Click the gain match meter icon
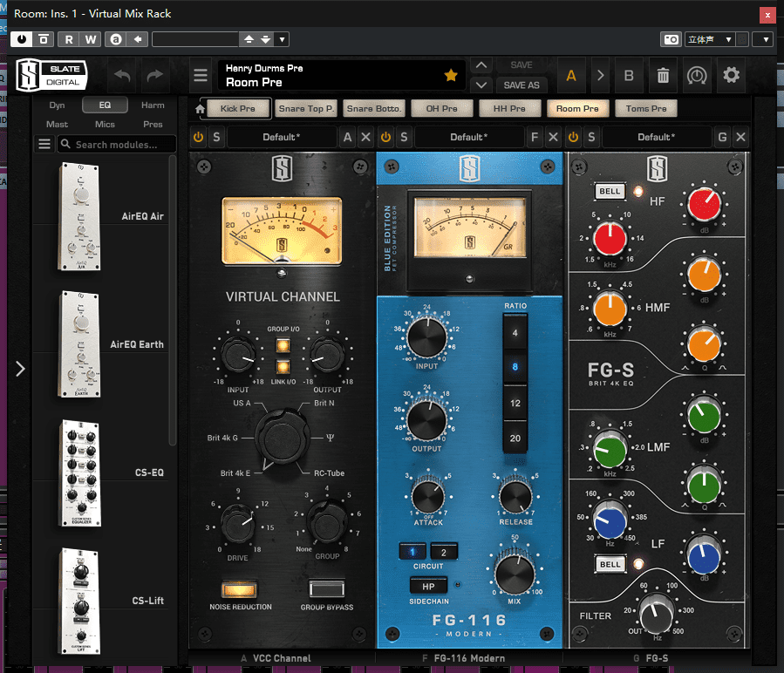Viewport: 784px width, 673px height. click(x=697, y=76)
